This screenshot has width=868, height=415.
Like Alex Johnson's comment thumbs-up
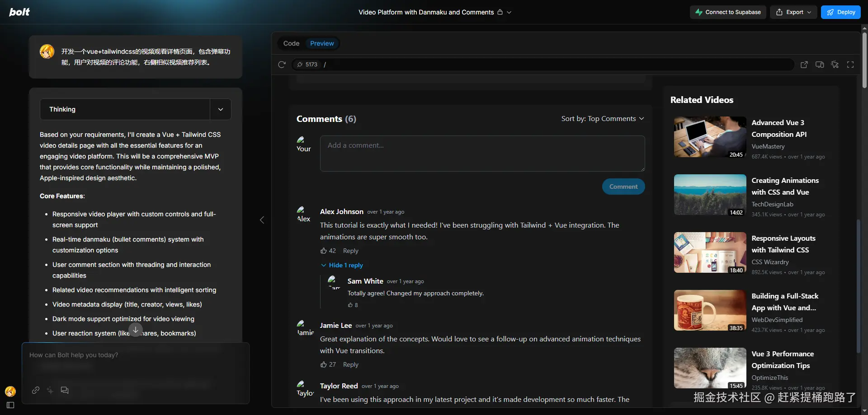pos(324,251)
